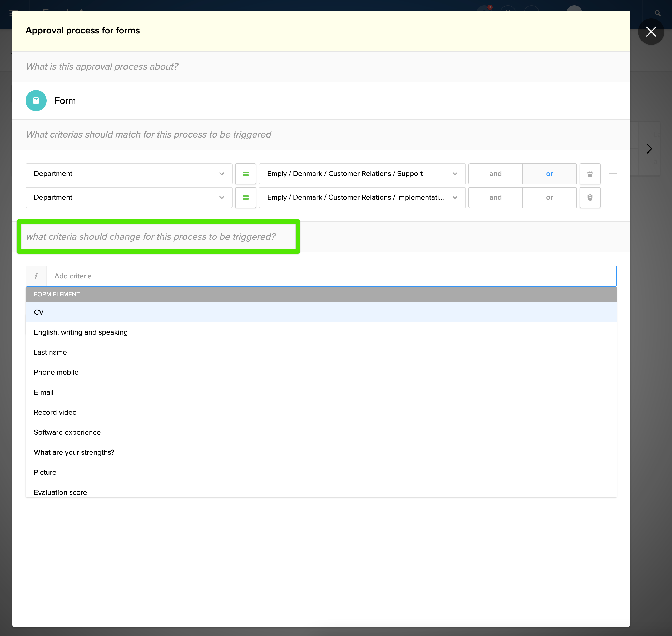Click the equals operator on the second Department rule
This screenshot has height=636, width=672.
click(245, 197)
